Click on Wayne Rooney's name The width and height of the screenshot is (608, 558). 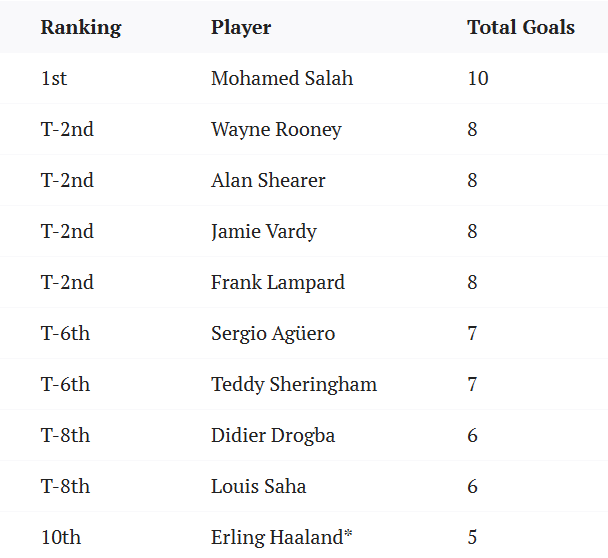(x=276, y=129)
